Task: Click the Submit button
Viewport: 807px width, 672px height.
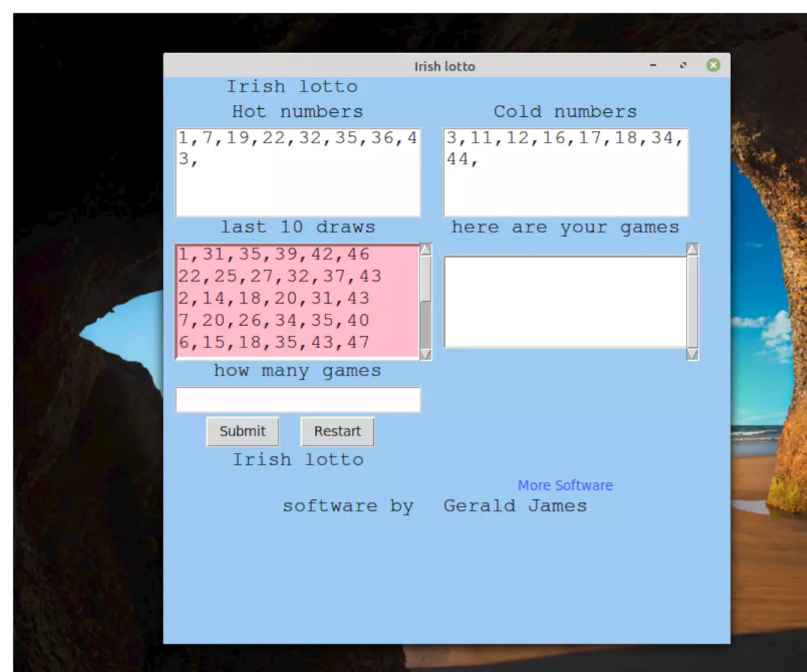Action: click(243, 431)
